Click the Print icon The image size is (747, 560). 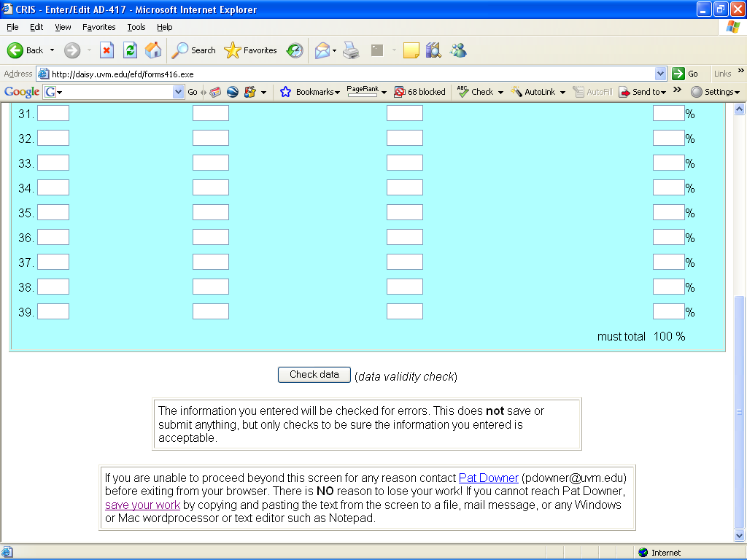click(351, 50)
